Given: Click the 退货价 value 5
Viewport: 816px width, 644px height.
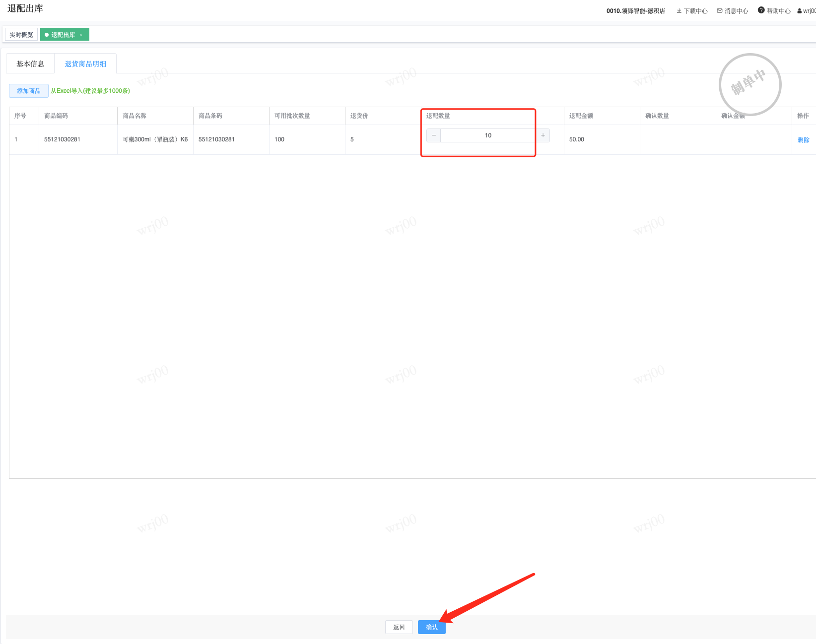Looking at the screenshot, I should point(352,139).
